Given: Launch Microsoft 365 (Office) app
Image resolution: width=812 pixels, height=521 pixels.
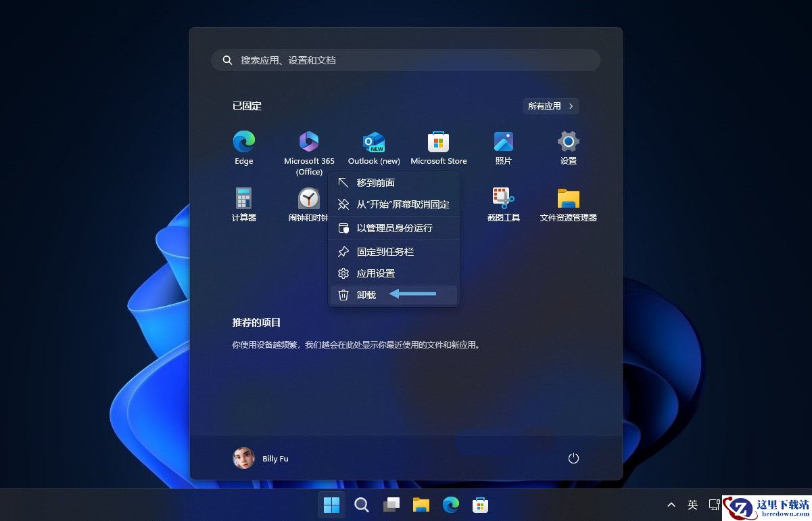Looking at the screenshot, I should click(x=309, y=152).
